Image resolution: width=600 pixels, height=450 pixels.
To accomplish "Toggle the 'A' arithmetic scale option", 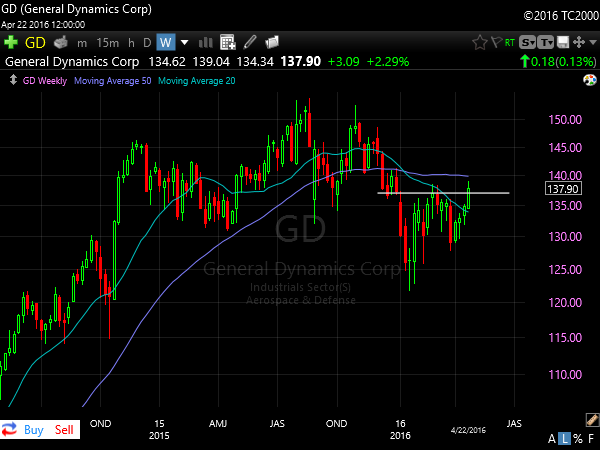I will pos(552,439).
